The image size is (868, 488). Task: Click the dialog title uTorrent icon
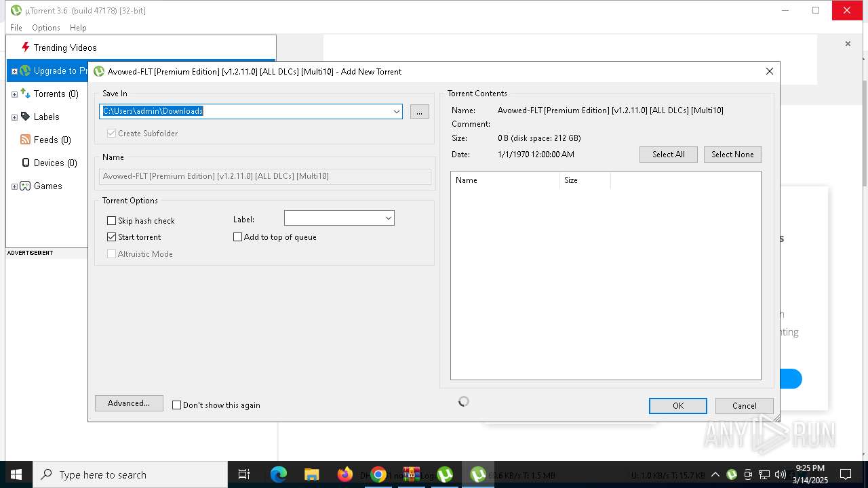(99, 71)
